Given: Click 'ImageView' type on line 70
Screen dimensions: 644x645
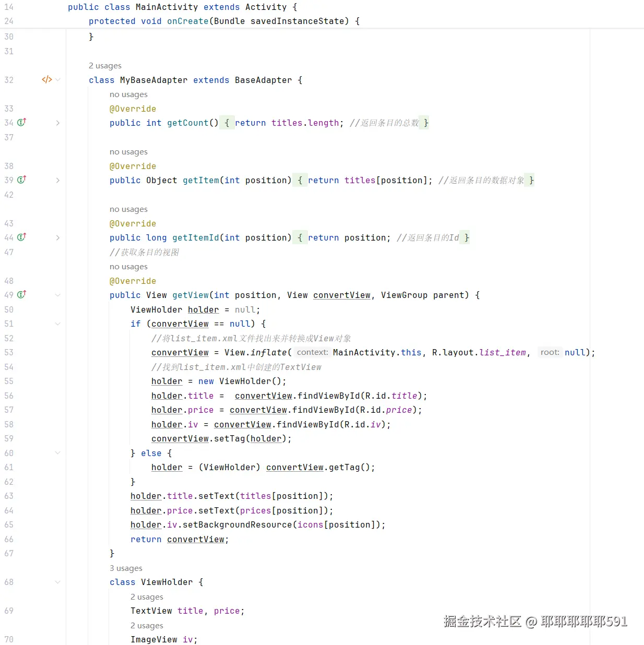Looking at the screenshot, I should (x=154, y=640).
